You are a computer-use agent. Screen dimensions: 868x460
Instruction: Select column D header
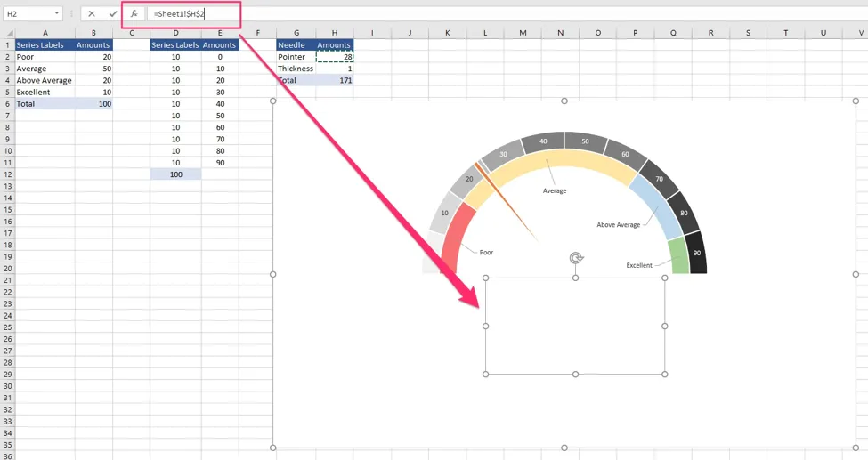pos(175,33)
